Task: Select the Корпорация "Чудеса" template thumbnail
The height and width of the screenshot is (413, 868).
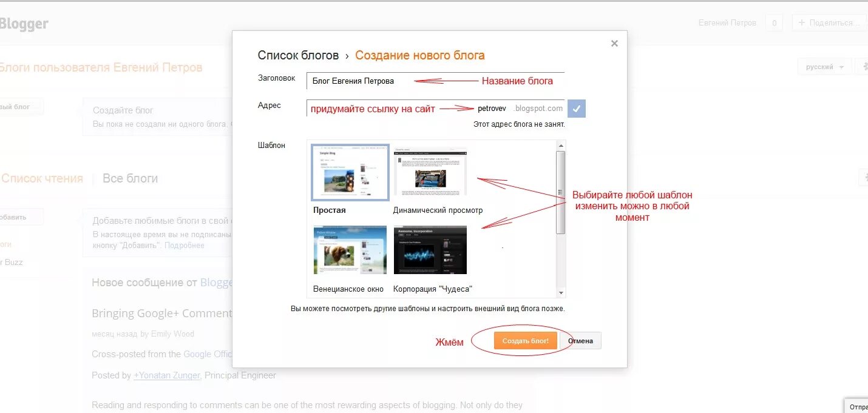Action: click(x=430, y=250)
